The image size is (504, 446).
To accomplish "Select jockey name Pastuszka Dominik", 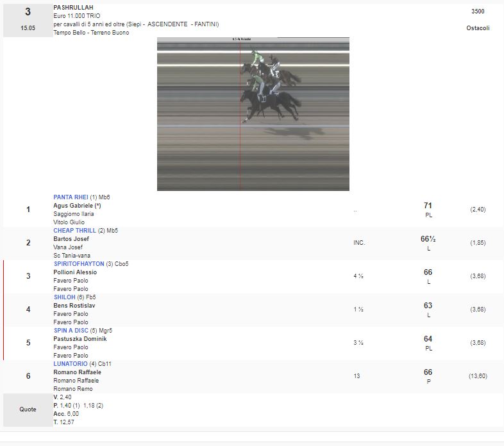I will point(80,339).
